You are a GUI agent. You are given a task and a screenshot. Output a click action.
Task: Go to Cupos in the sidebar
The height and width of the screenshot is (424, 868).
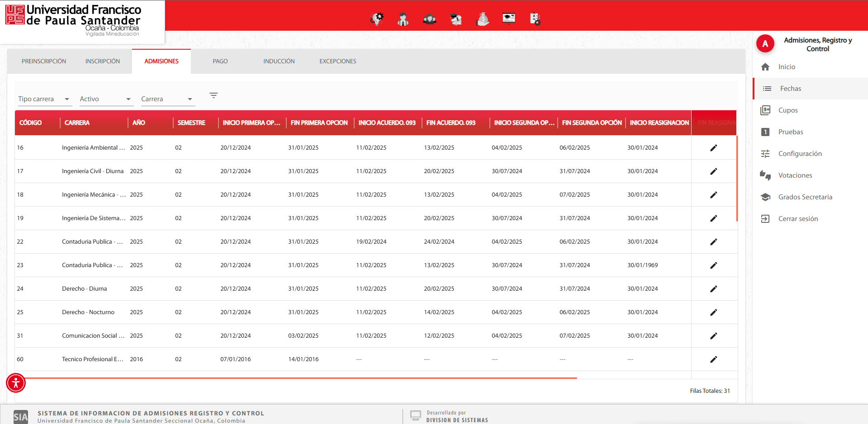coord(787,110)
